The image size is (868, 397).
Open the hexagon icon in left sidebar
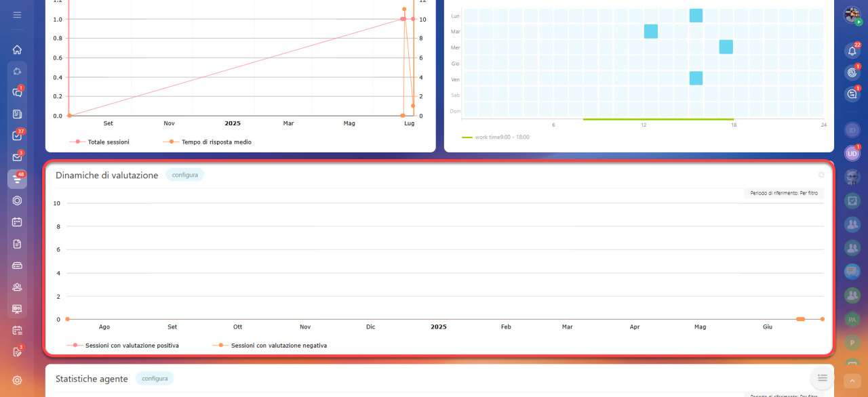point(17,201)
